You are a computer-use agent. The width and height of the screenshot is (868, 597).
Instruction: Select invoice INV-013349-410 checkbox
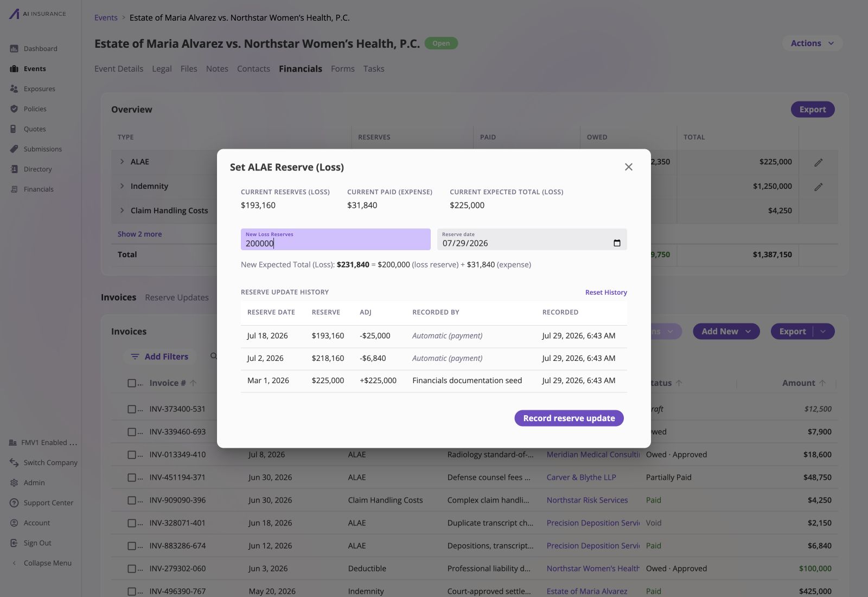pos(132,455)
